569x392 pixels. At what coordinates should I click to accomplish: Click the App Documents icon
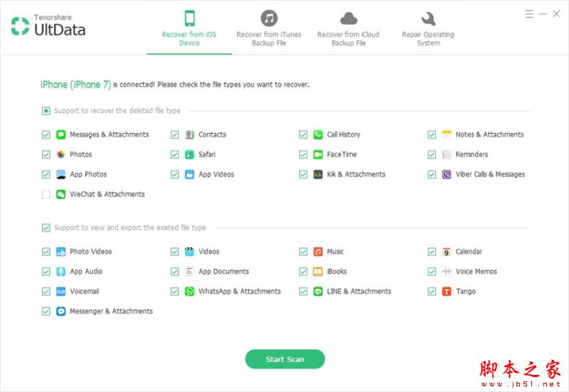[189, 272]
